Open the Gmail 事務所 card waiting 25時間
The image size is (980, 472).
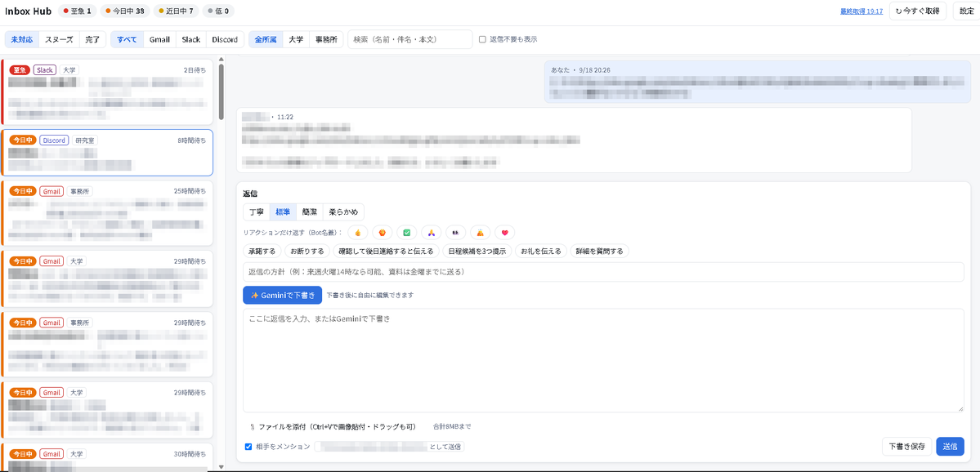[108, 213]
